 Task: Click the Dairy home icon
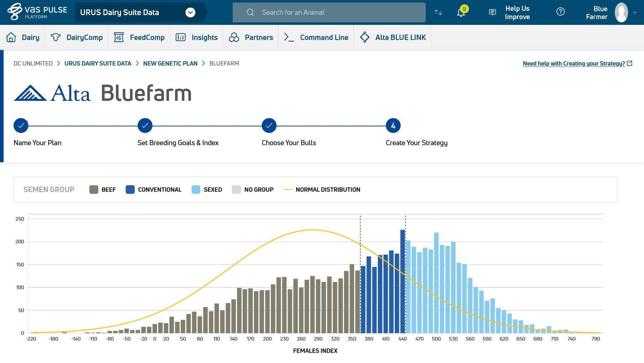pyautogui.click(x=11, y=37)
